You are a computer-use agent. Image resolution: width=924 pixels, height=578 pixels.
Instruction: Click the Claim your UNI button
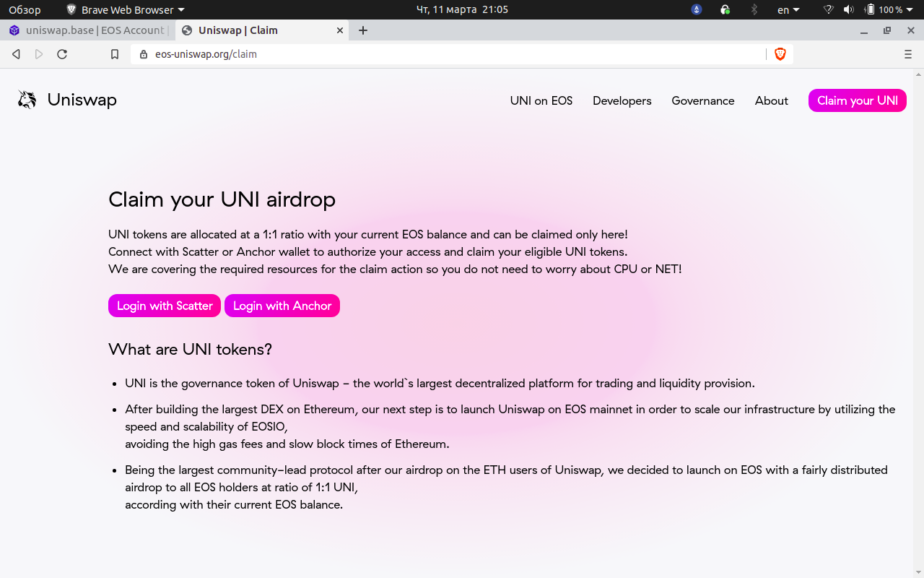858,100
